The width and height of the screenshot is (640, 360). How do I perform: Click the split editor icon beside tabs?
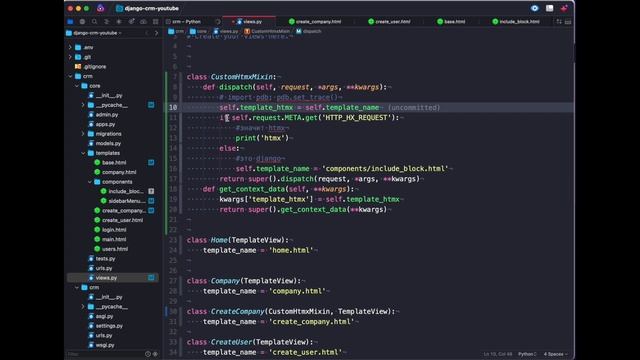point(559,22)
